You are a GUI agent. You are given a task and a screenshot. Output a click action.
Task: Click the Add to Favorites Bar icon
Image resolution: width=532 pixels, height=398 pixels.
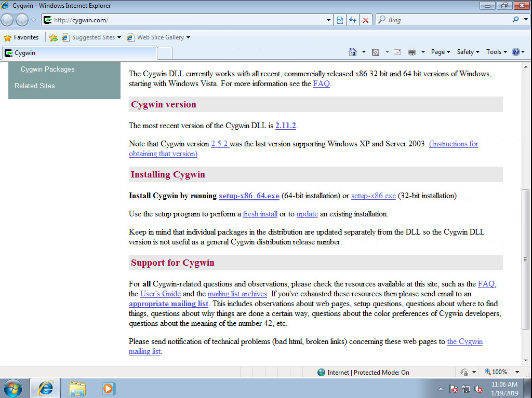[x=53, y=37]
